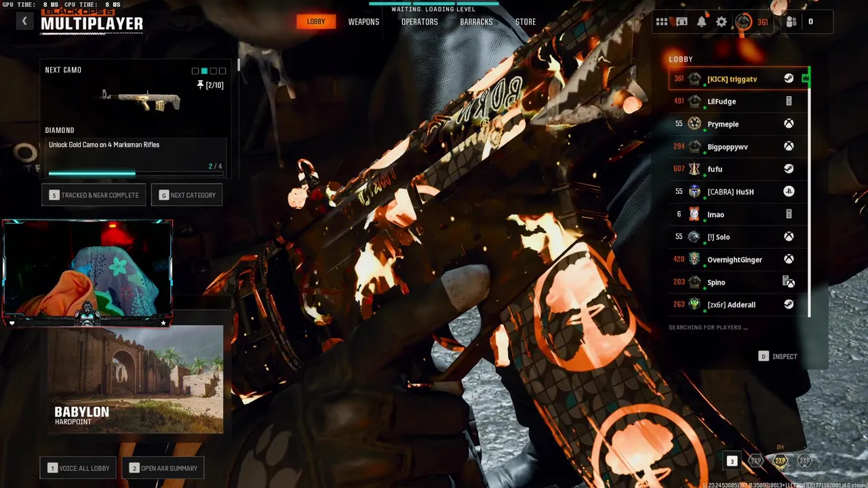Open the grid menu icon in top bar
Image resolution: width=868 pixels, height=488 pixels.
point(661,22)
